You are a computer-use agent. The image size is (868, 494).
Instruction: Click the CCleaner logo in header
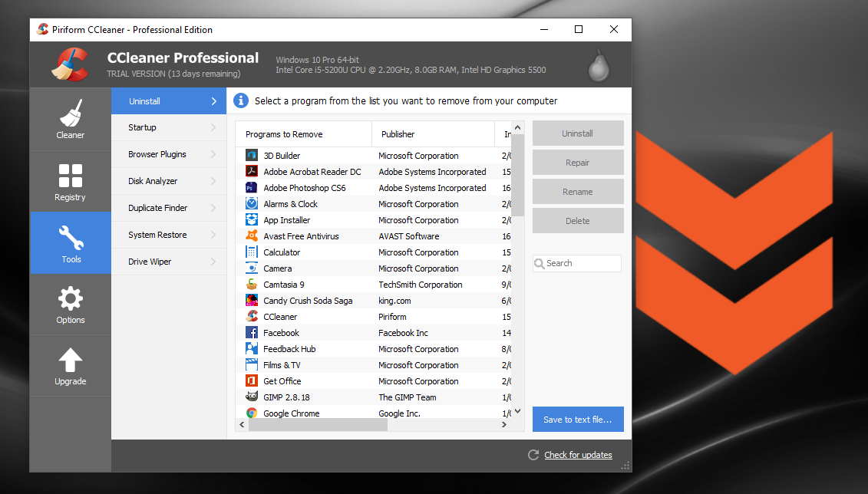pos(71,64)
